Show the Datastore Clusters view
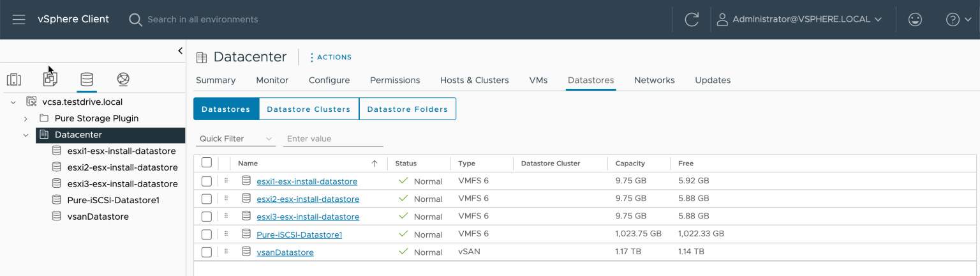The width and height of the screenshot is (980, 276). point(309,109)
